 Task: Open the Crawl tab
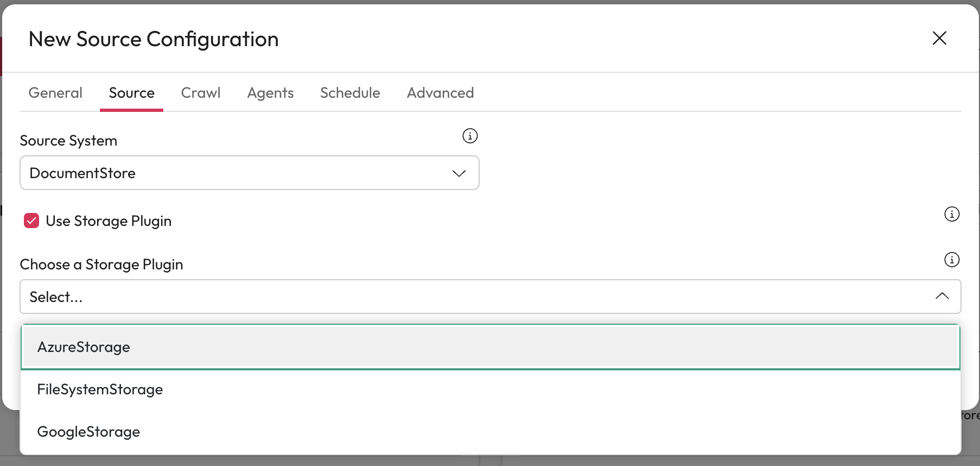201,93
